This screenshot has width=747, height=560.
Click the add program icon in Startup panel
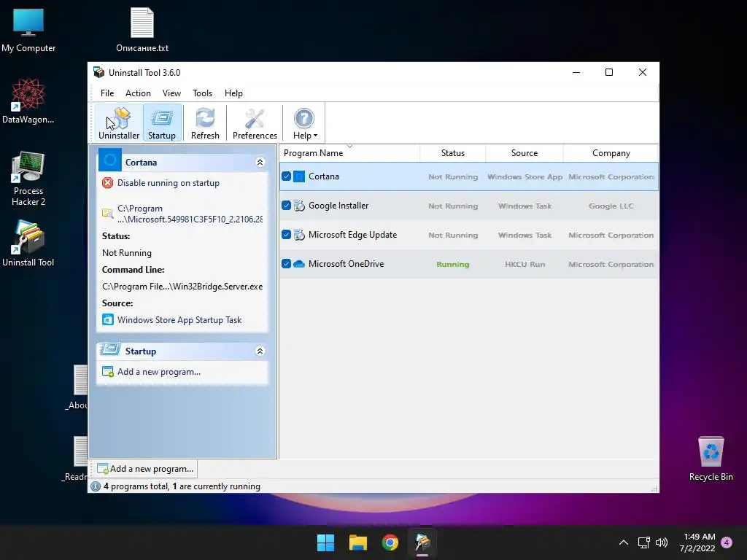click(x=108, y=371)
